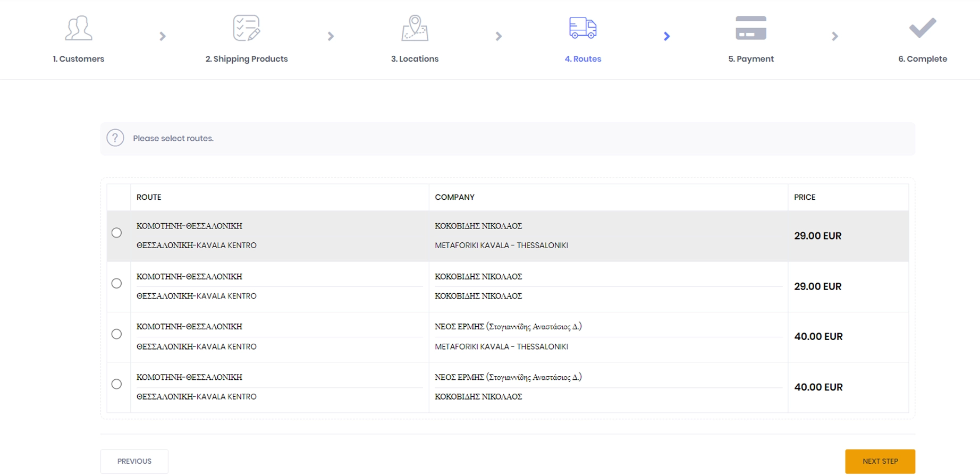Screen dimensions: 980x476
Task: Click ΘΕΣΣΑΛΟΝΙΚΗ-KAVALA KENTRO in last row
Action: [197, 397]
